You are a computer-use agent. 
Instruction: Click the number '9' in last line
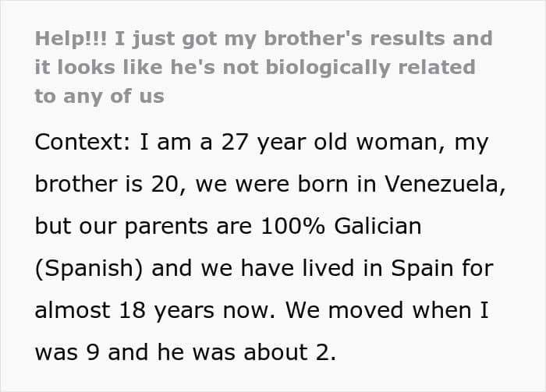pyautogui.click(x=93, y=352)
